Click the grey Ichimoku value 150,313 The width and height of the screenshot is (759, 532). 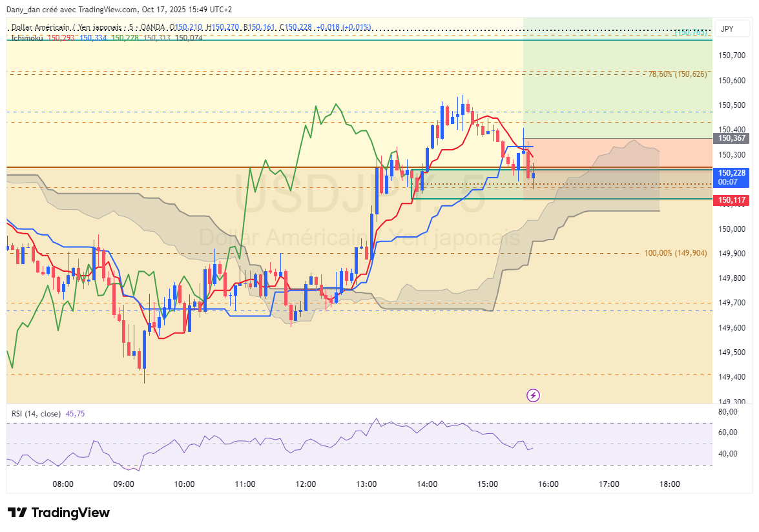coord(157,37)
